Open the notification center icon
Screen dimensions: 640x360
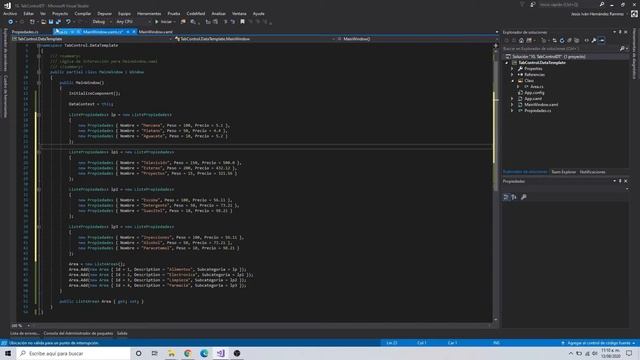[629, 353]
